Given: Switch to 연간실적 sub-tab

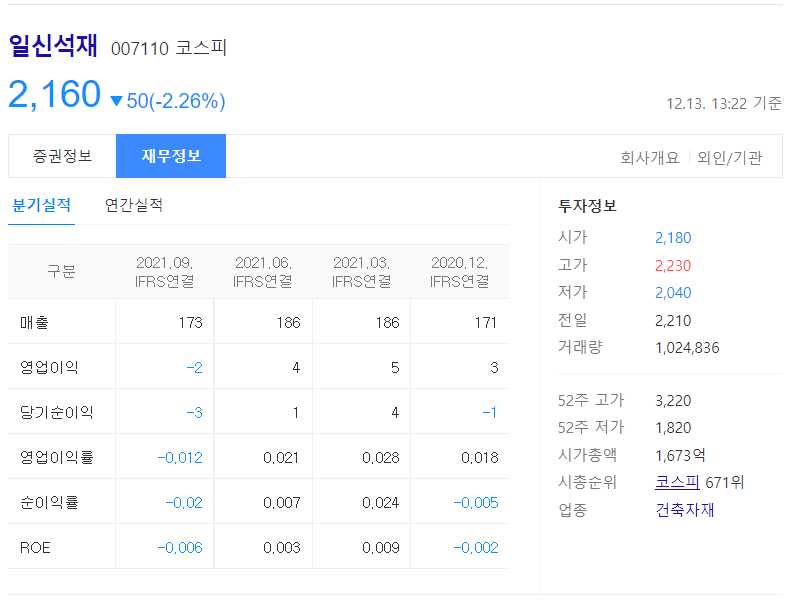Looking at the screenshot, I should pos(134,205).
